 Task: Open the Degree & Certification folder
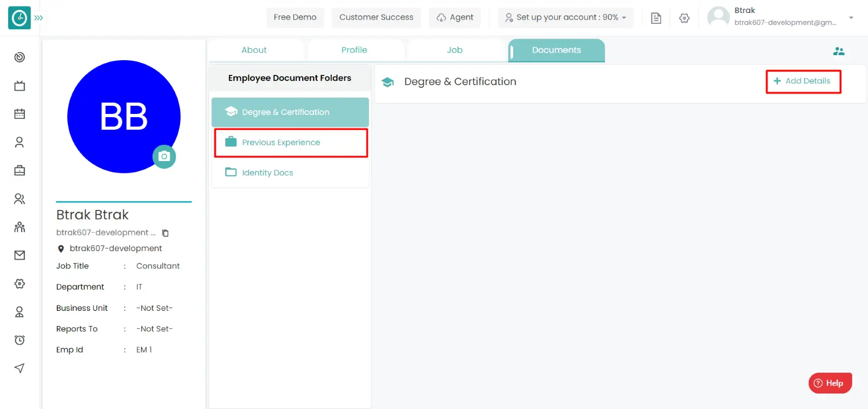(x=290, y=112)
